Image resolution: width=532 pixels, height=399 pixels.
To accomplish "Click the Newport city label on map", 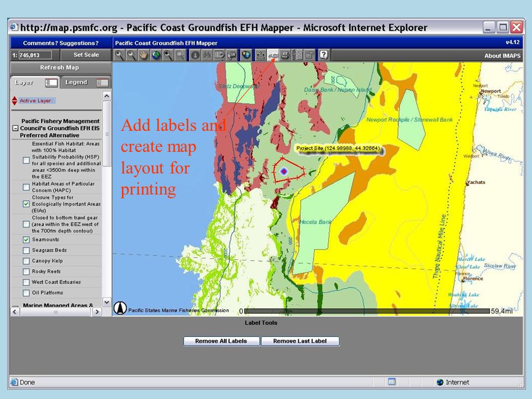I will [490, 91].
